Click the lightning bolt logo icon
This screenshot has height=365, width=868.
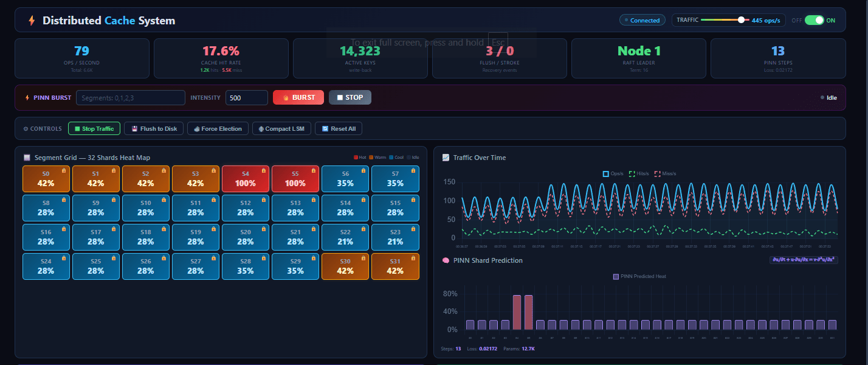32,21
